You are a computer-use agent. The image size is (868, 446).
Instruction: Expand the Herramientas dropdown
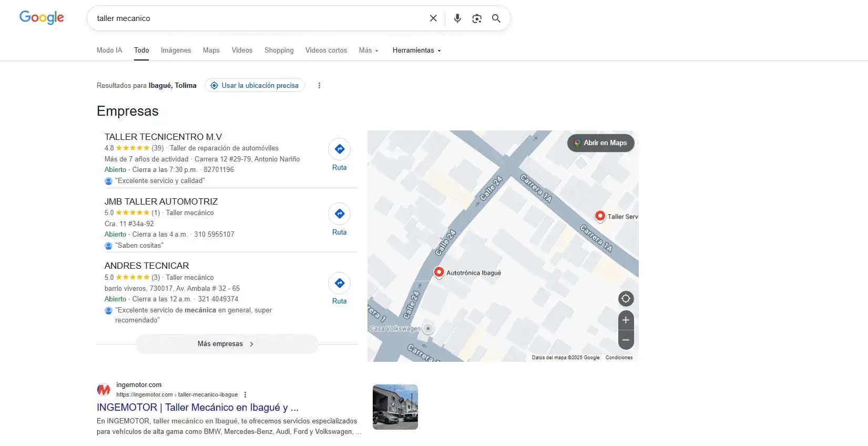pyautogui.click(x=416, y=50)
